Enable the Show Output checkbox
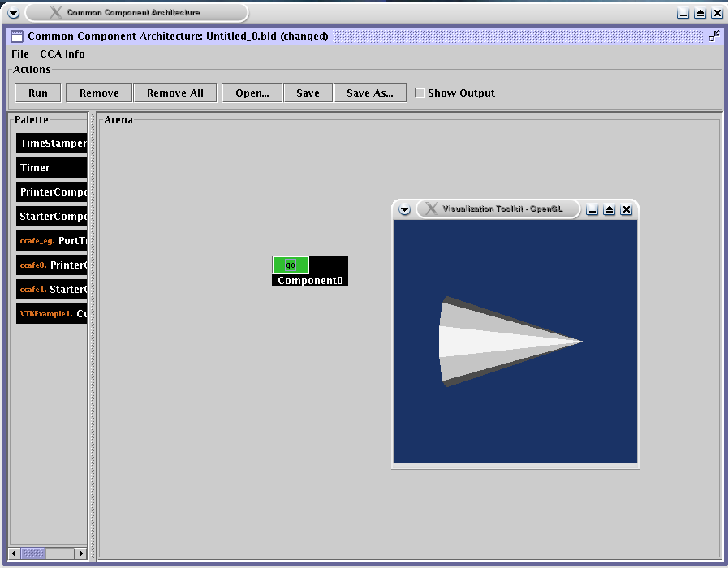 click(x=420, y=93)
